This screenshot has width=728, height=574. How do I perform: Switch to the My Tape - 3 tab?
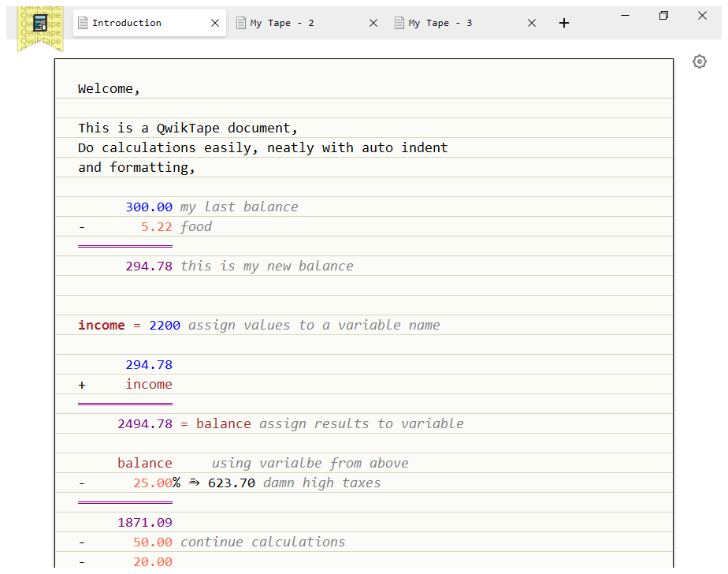pyautogui.click(x=440, y=24)
